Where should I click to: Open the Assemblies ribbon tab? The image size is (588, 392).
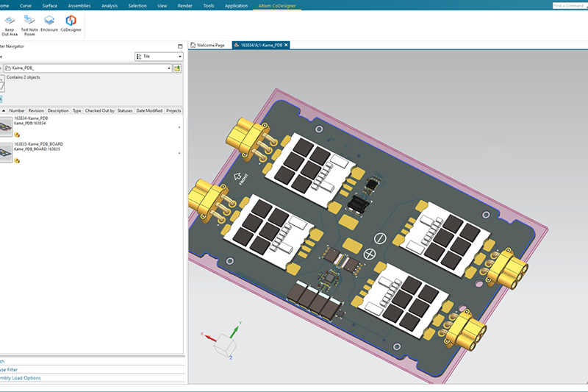(x=79, y=5)
